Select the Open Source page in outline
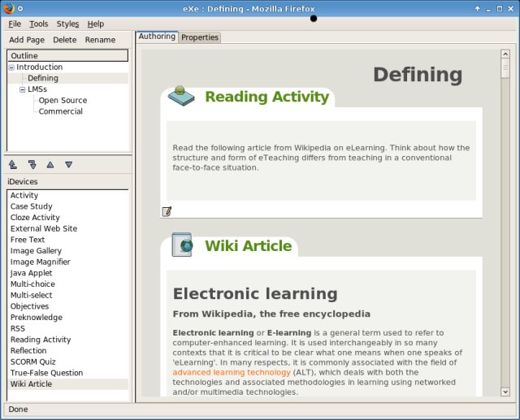 point(63,101)
